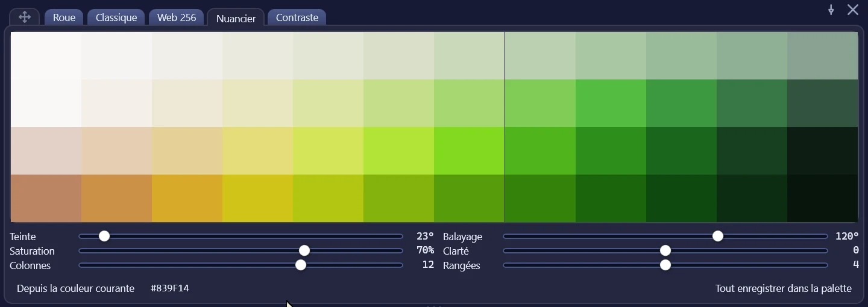Click 'Depuis la couleur courante'

pos(75,288)
